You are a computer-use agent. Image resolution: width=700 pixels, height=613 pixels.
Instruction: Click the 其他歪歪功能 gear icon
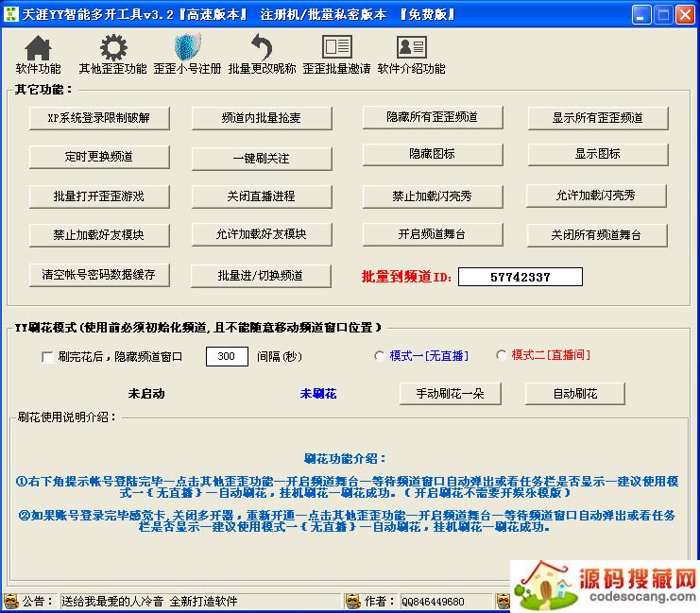(112, 48)
